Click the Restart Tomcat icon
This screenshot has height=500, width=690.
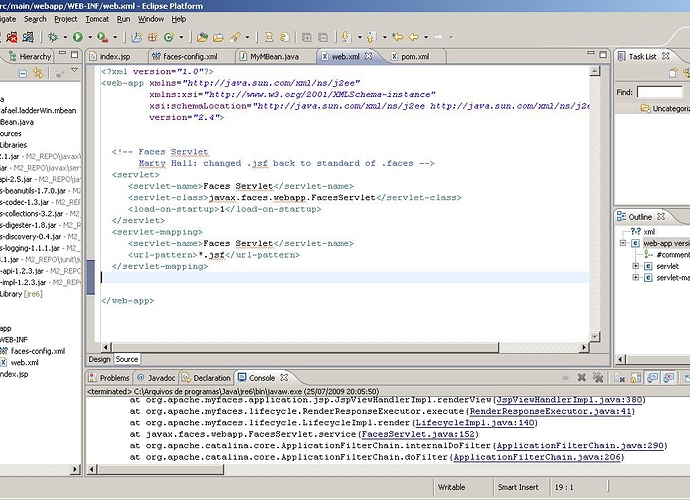pos(28,37)
